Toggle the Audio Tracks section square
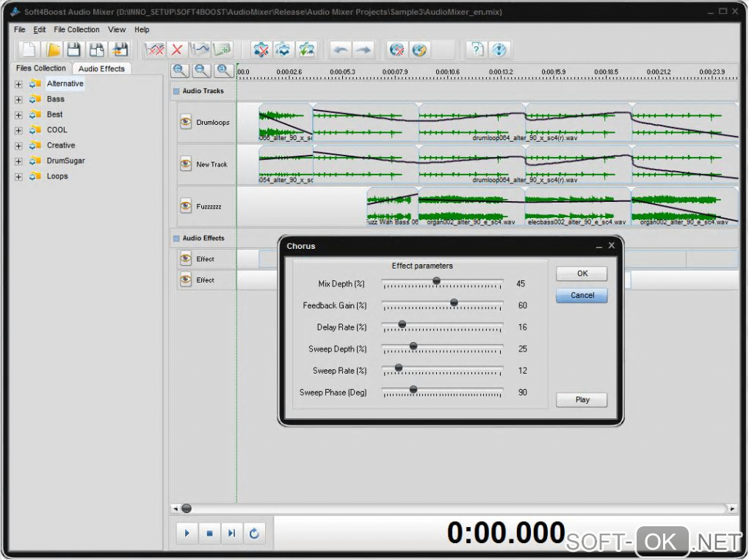 [x=176, y=91]
